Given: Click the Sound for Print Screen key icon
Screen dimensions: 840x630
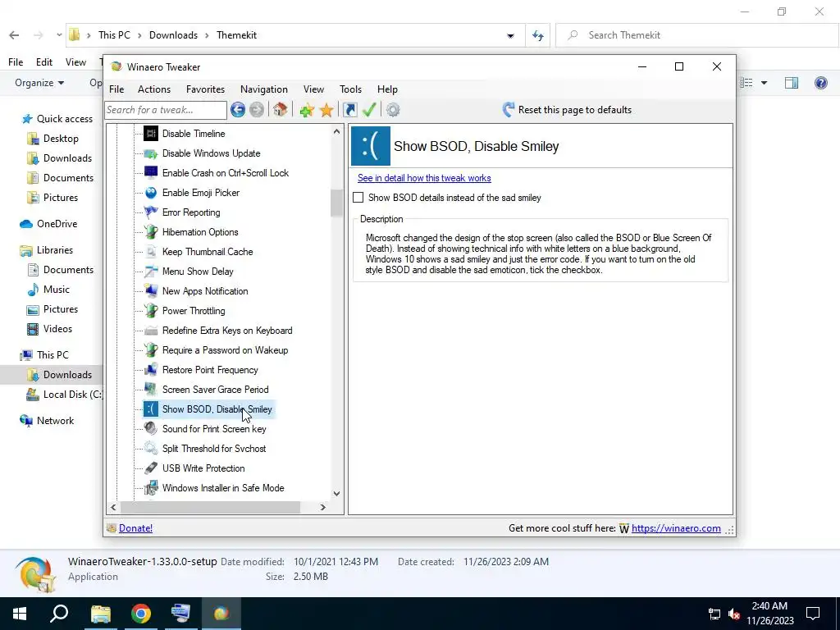Looking at the screenshot, I should (151, 428).
